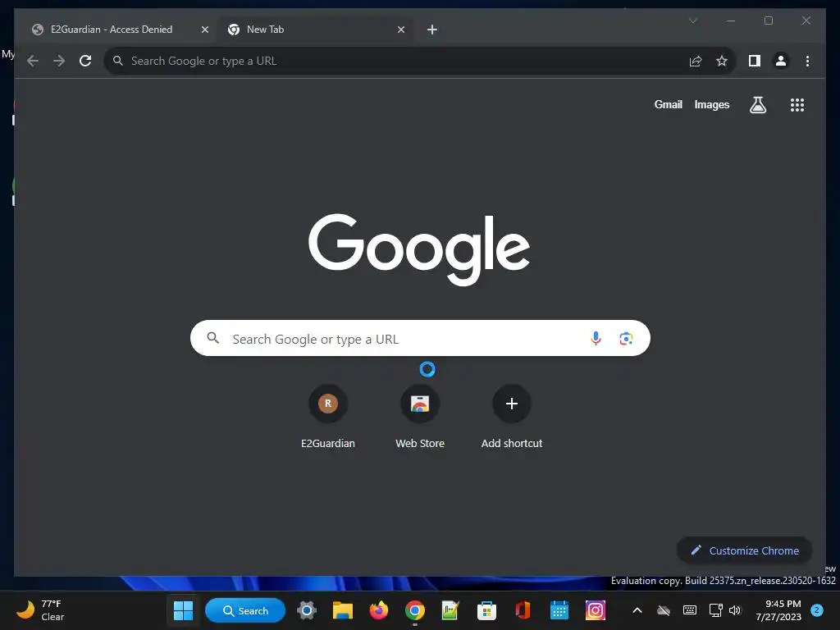Reload the current page

click(x=85, y=61)
